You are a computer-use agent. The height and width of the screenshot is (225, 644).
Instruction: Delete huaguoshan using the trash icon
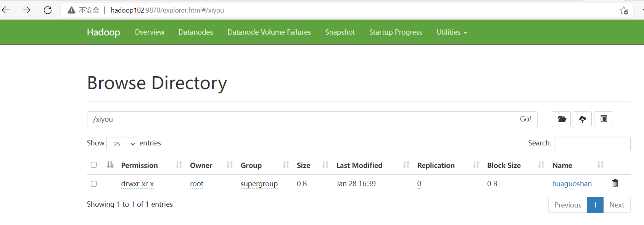[615, 183]
